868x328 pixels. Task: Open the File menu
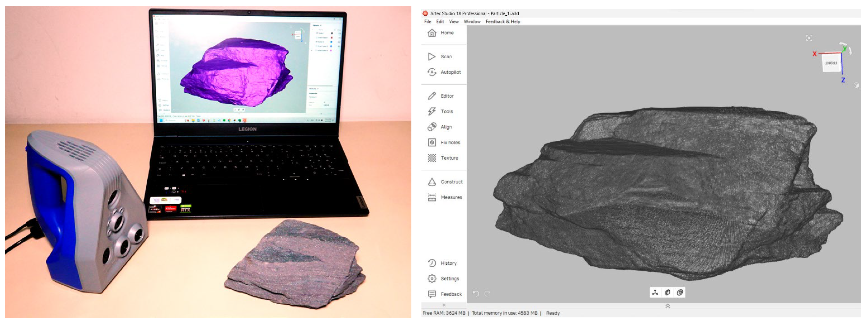[x=428, y=21]
